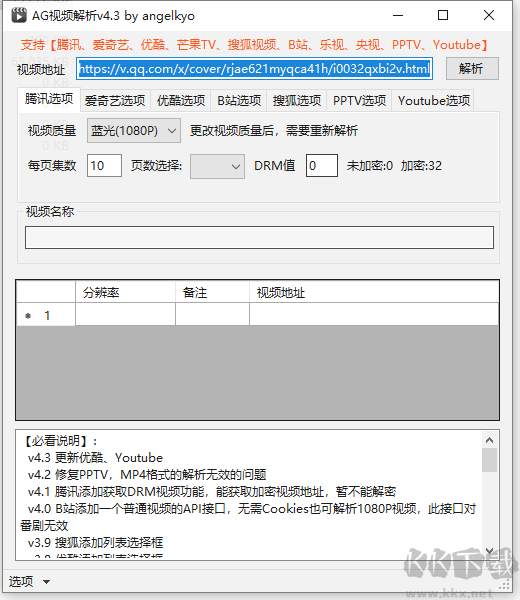Image resolution: width=520 pixels, height=600 pixels.
Task: Click the notes scrollbar up arrow
Action: point(489,440)
